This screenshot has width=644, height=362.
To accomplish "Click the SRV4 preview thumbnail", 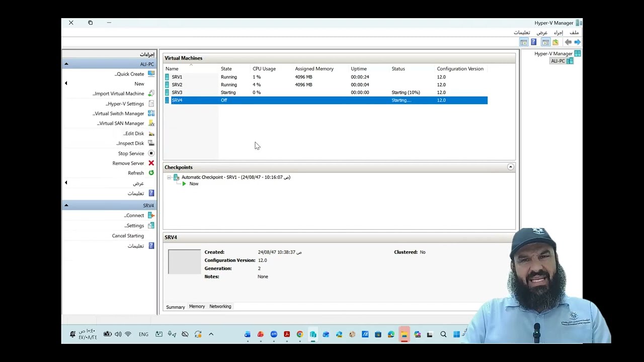I will tap(184, 262).
